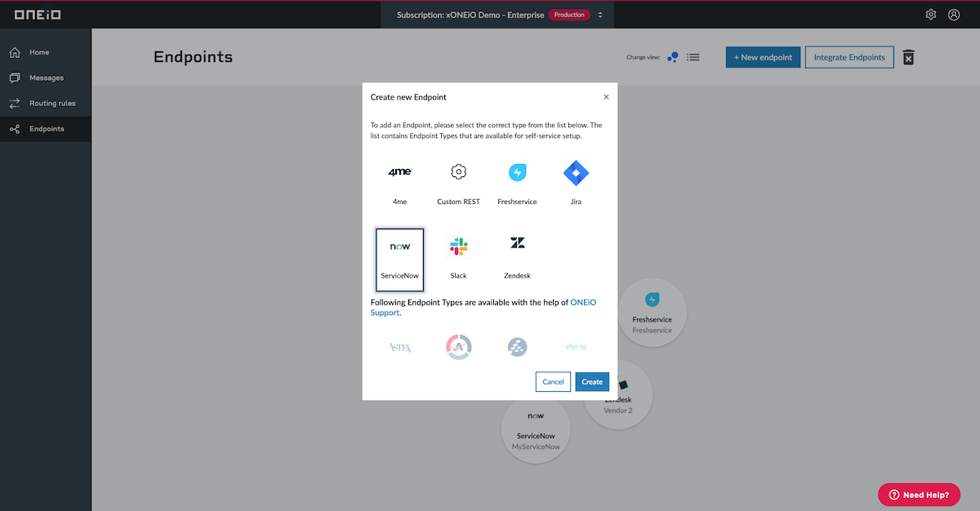Close the Create new Endpoint dialog
The width and height of the screenshot is (980, 511).
click(606, 96)
